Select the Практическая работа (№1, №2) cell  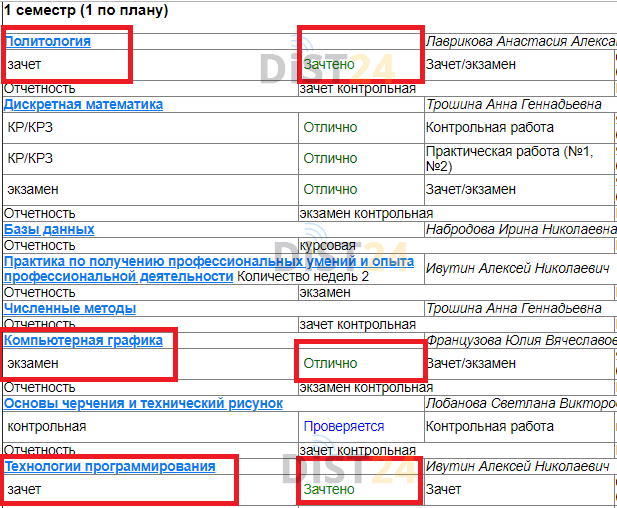coord(508,159)
